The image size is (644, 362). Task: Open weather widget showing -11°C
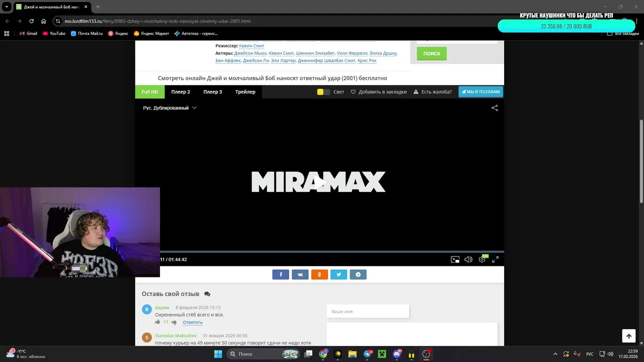click(24, 354)
